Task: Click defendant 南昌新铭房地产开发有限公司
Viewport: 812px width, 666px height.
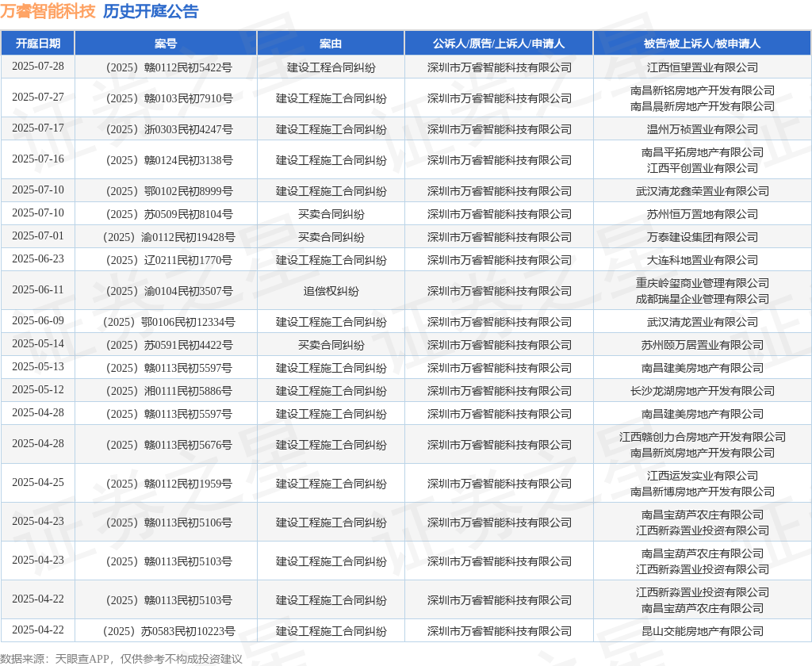Action: point(703,90)
